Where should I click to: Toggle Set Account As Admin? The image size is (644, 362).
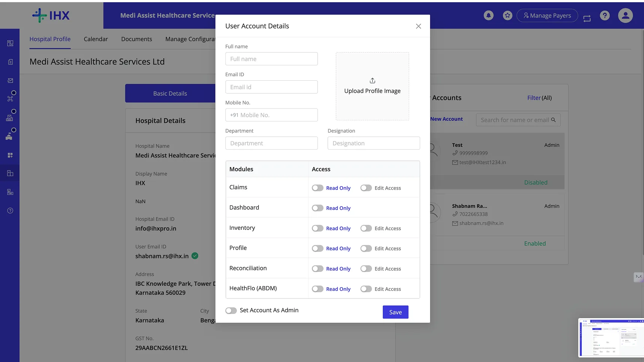tap(231, 311)
